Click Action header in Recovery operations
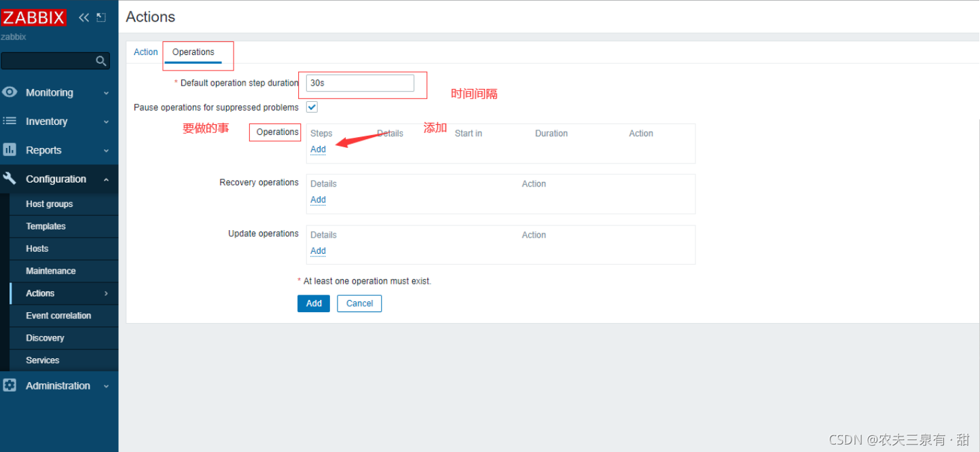Screen dimensions: 980x452 pos(534,184)
